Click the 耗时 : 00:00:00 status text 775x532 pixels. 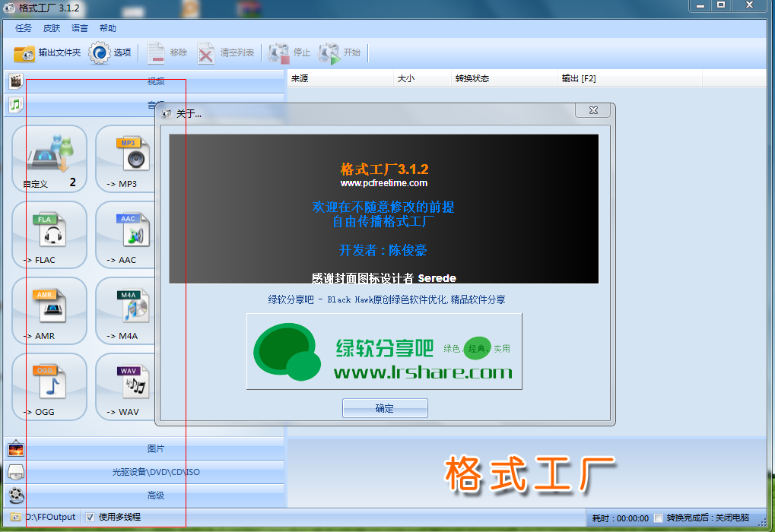tap(621, 518)
